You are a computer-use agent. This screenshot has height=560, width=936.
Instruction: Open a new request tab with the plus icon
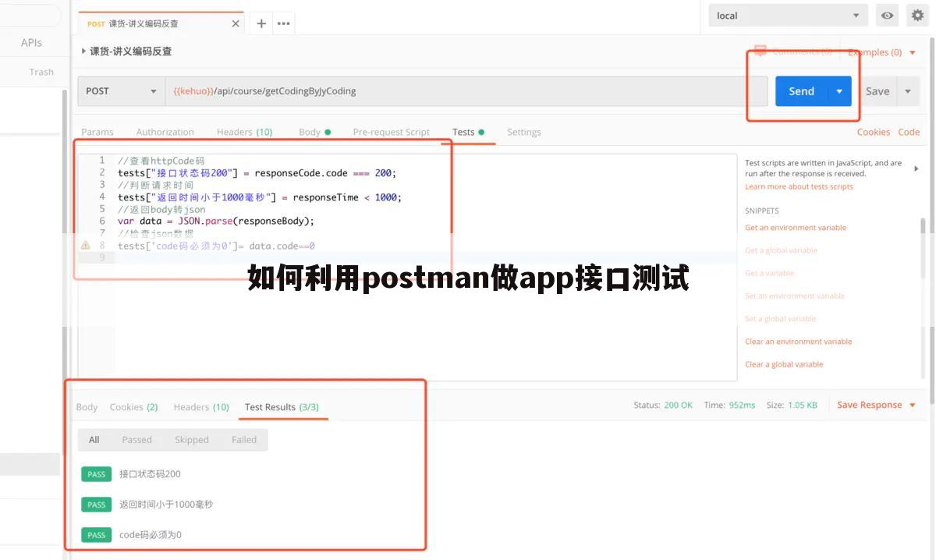(x=261, y=23)
